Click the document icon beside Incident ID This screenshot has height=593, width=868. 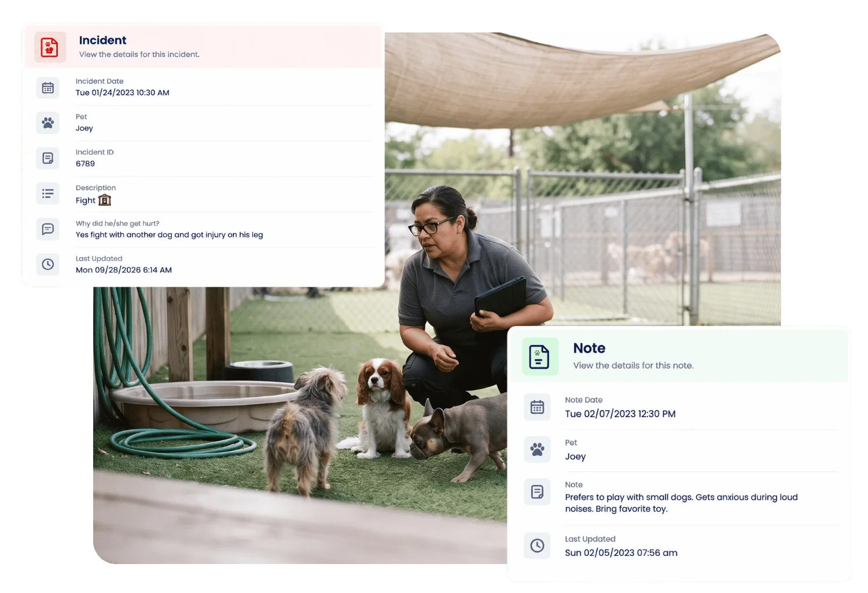tap(48, 158)
